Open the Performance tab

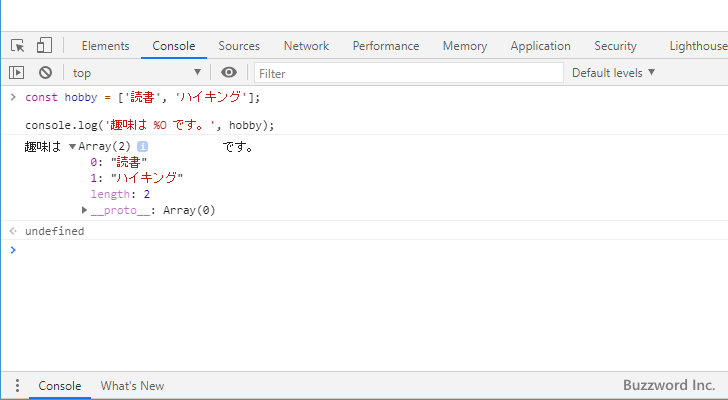coord(386,46)
